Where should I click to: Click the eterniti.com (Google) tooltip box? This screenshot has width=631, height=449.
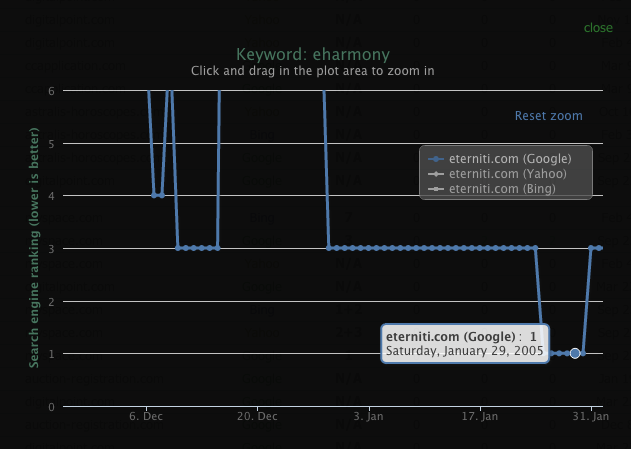[465, 344]
